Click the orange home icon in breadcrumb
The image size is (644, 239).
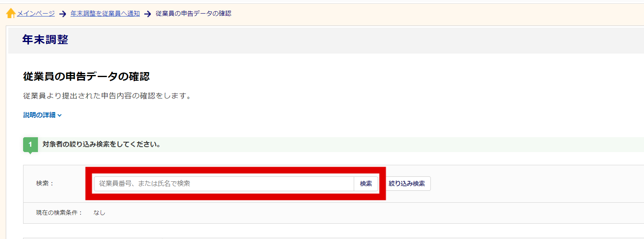click(11, 14)
